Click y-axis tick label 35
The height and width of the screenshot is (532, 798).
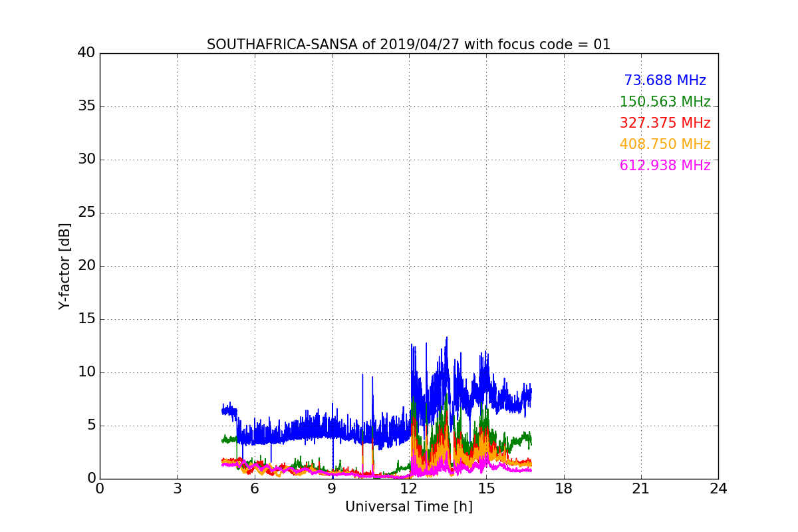[86, 106]
